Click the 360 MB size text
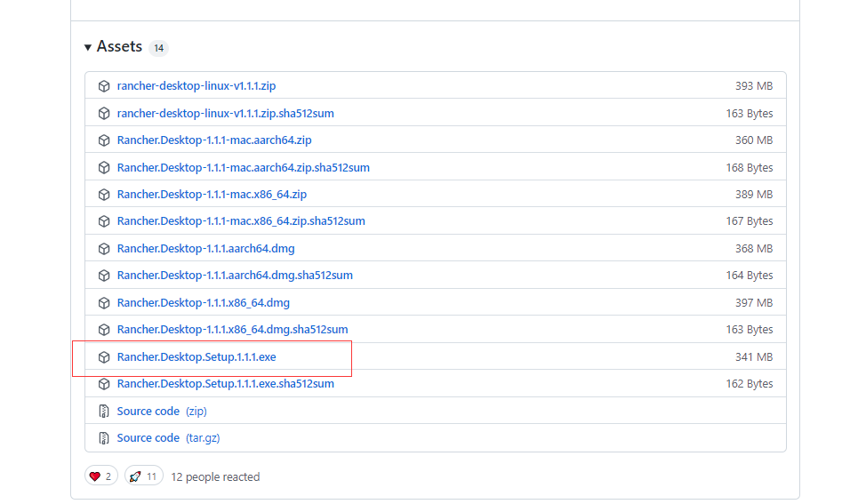 [754, 140]
